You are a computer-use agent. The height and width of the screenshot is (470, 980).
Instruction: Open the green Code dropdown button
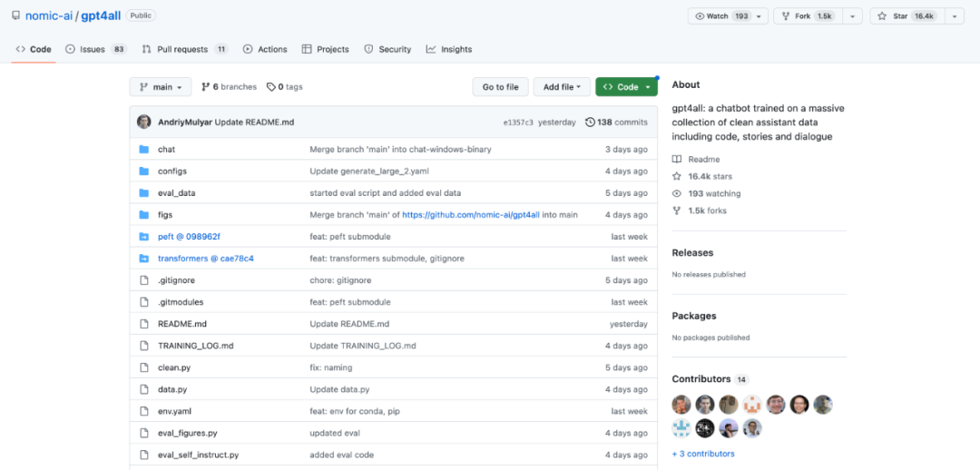coord(627,87)
